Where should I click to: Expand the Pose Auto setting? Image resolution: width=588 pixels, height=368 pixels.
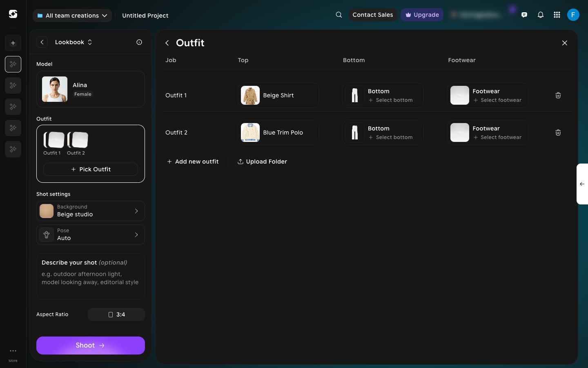pyautogui.click(x=91, y=235)
